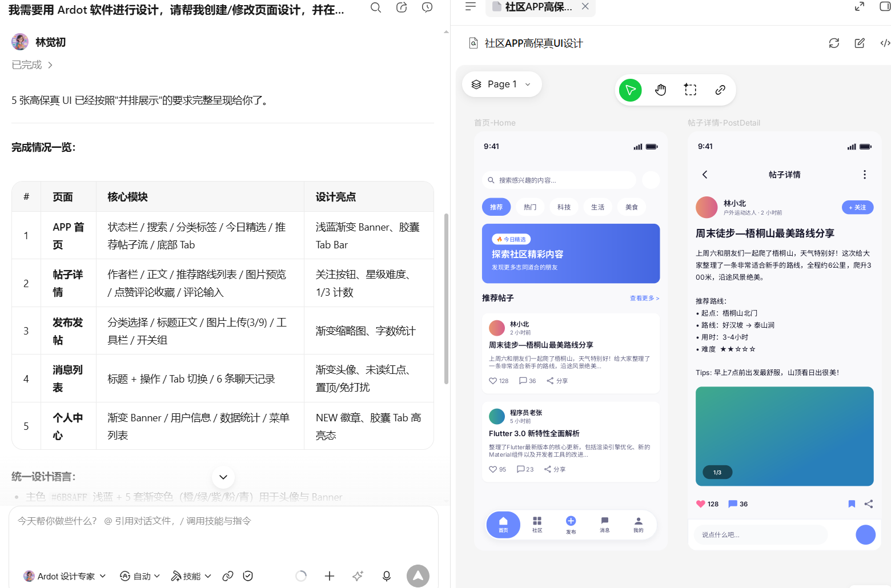Click the plus attachment icon
Viewport: 891px width, 588px height.
coord(330,576)
